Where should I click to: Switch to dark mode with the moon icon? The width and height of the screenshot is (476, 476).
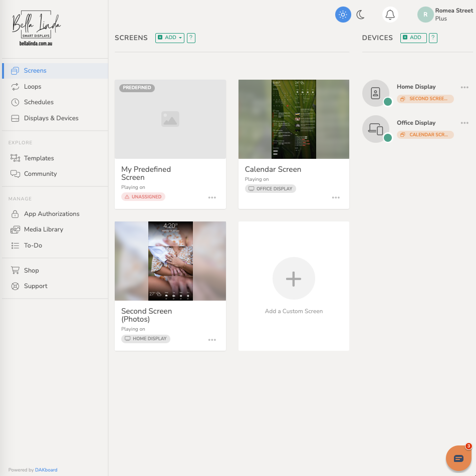360,15
